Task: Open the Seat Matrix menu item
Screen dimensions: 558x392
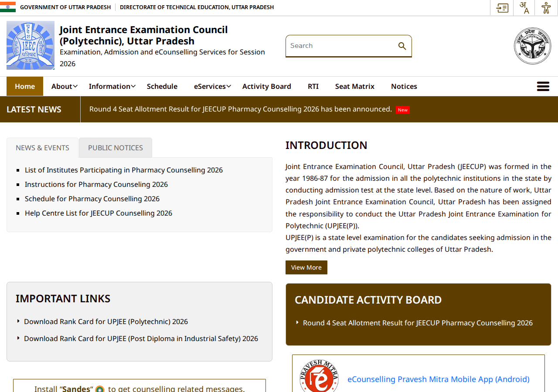Action: click(355, 86)
